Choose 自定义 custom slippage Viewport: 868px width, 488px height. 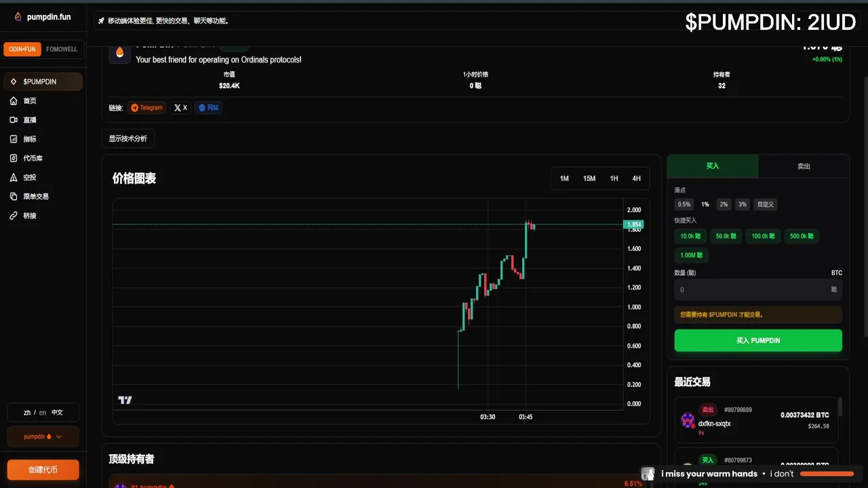click(x=766, y=204)
